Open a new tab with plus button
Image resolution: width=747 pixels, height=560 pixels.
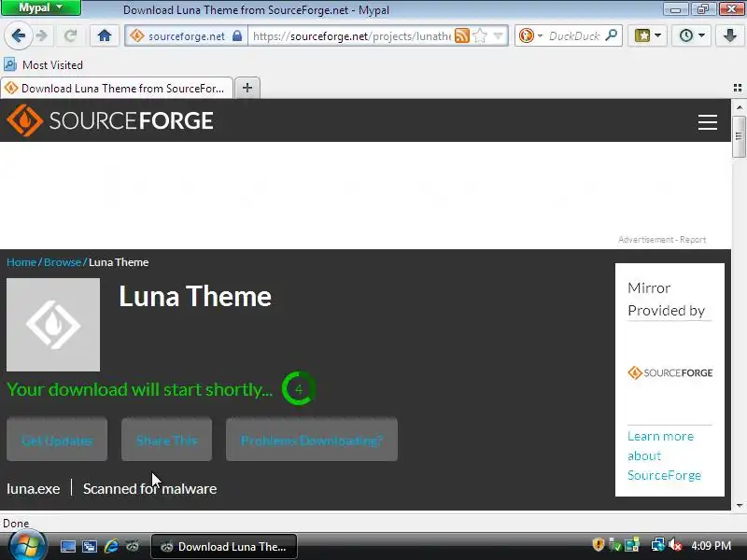point(247,88)
